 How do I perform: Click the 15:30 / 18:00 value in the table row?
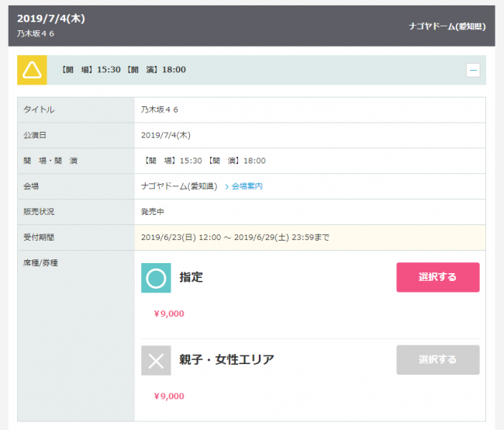tap(205, 161)
